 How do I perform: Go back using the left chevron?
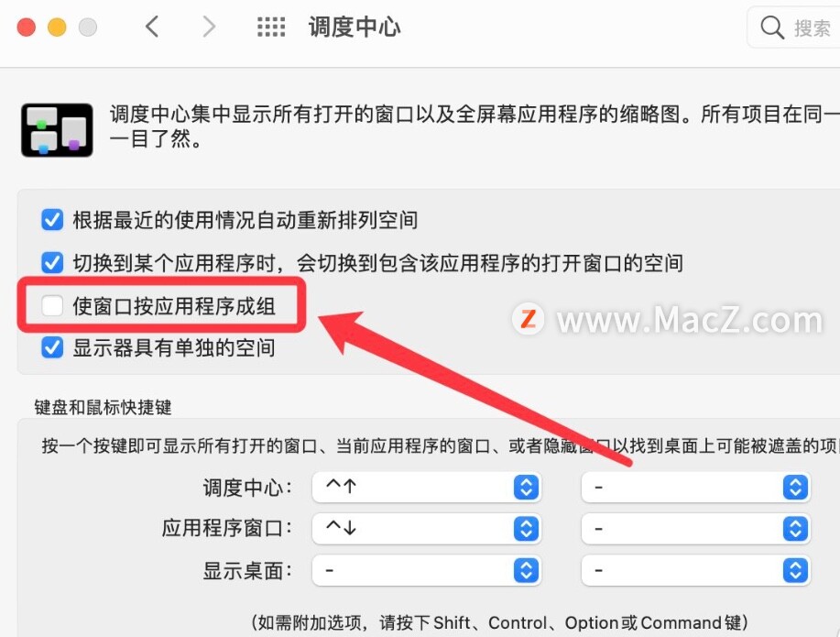pos(152,27)
